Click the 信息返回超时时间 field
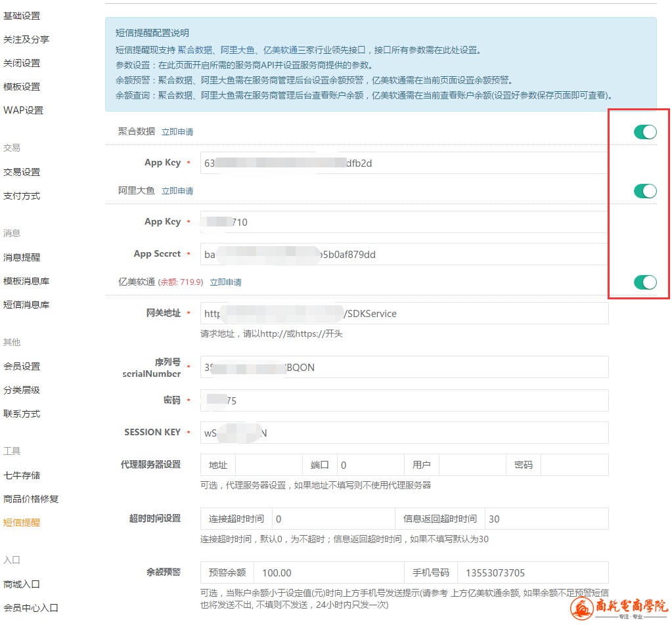Viewport: 672px width, 625px height. coord(547,519)
